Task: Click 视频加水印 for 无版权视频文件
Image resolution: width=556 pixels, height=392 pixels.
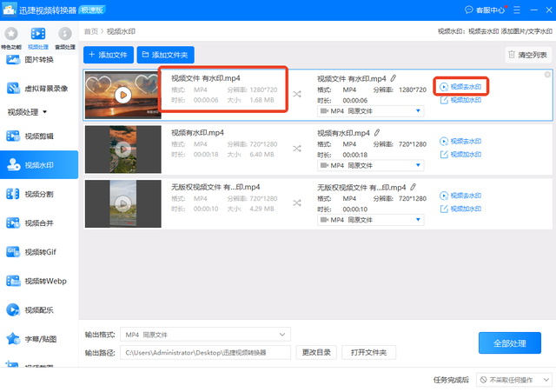Action: point(460,209)
